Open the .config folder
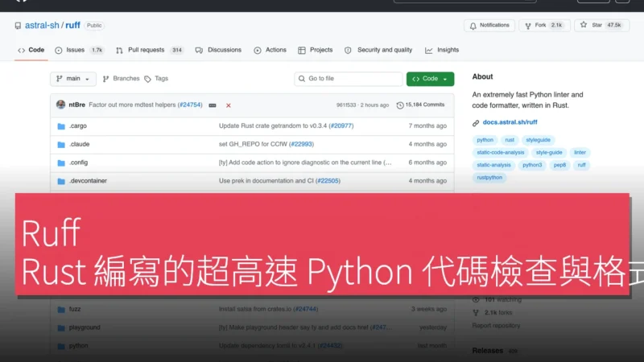The image size is (644, 362). point(78,162)
